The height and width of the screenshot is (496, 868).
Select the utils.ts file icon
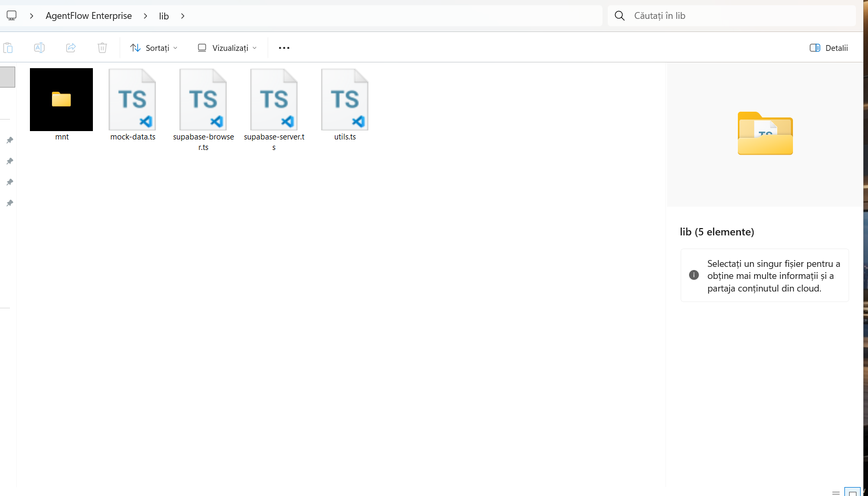coord(345,100)
